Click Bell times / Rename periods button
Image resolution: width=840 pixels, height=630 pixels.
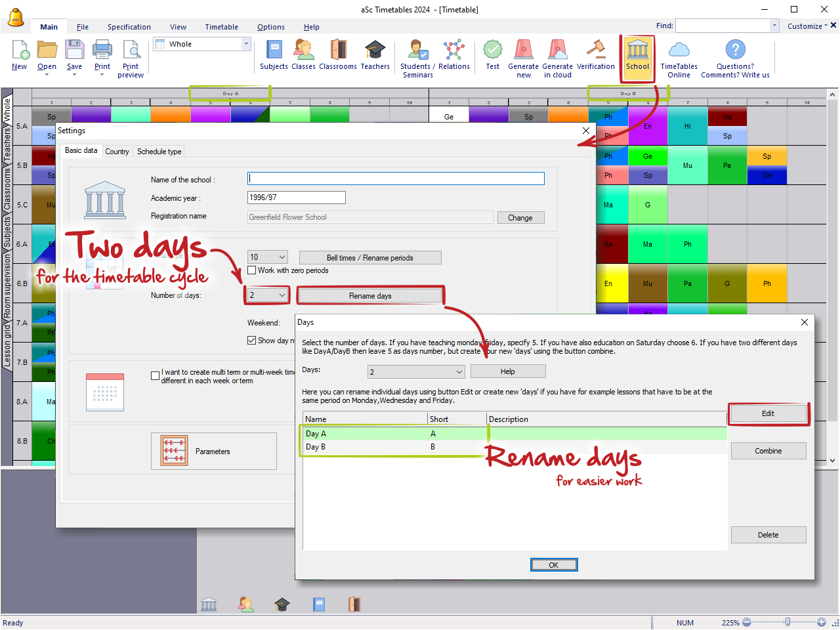point(370,257)
